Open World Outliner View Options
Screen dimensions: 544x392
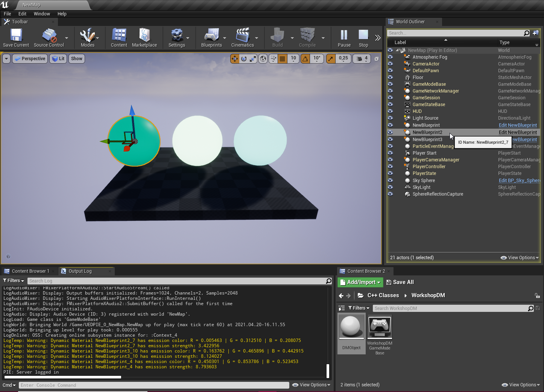(x=520, y=258)
